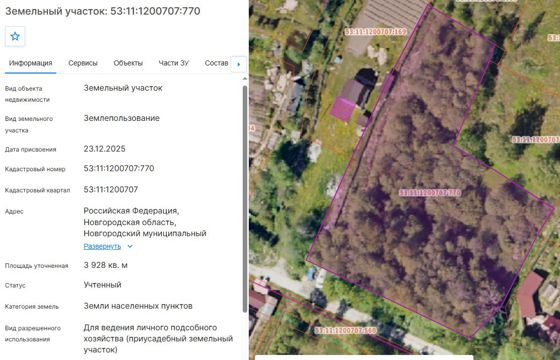Click the header Земельный участок: 53:11:1200707:770
Image resolution: width=560 pixels, height=360 pixels.
pos(102,11)
